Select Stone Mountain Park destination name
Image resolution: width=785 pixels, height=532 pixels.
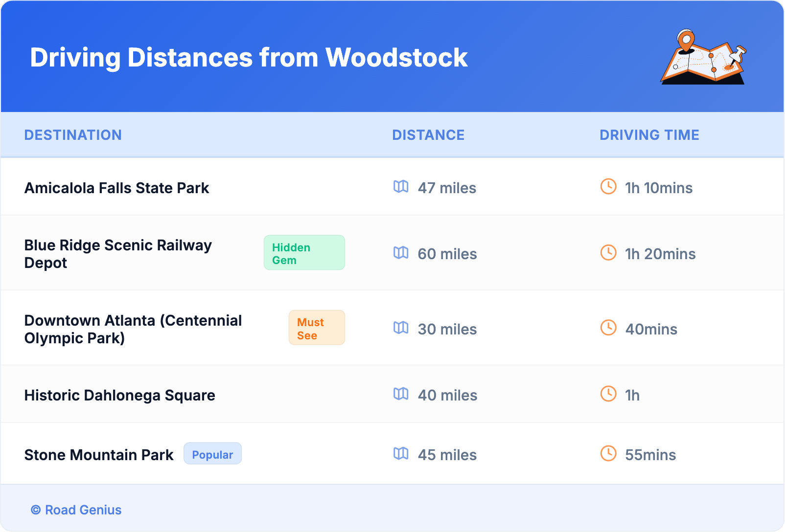click(99, 455)
